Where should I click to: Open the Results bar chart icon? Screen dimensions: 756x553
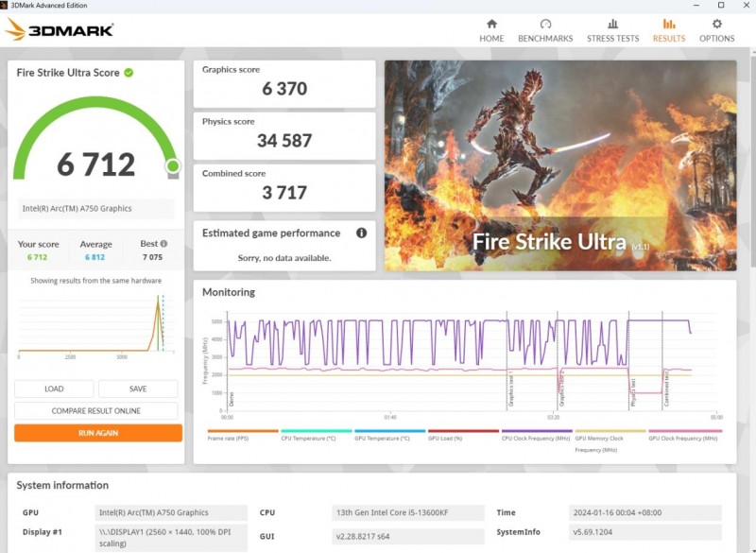pyautogui.click(x=669, y=24)
